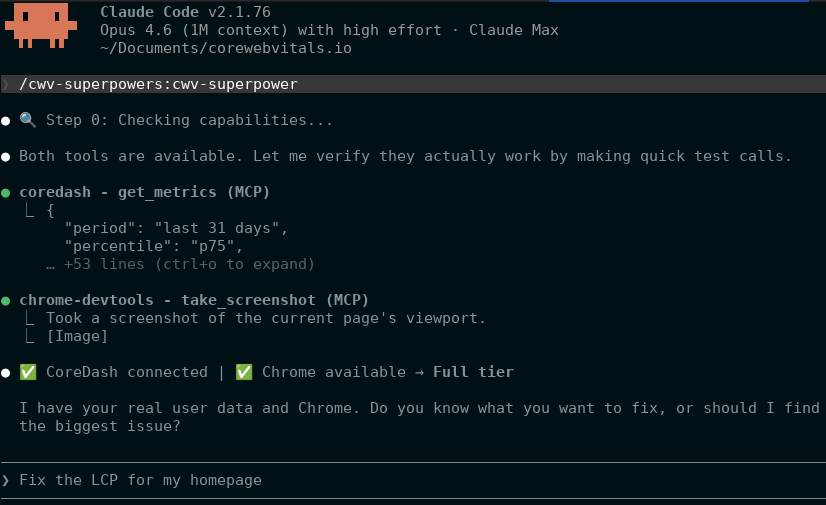The height and width of the screenshot is (505, 826).
Task: Click the green checkmark next to 'CoreDash connected'
Action: coord(28,372)
